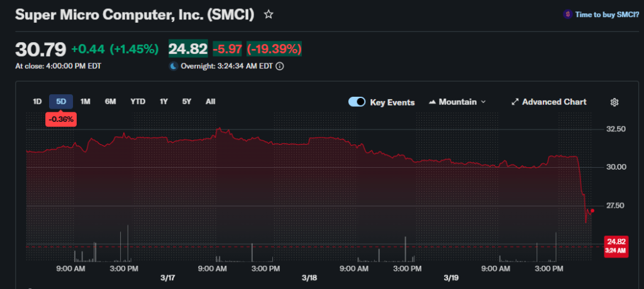
Task: Select the 1Y time range
Action: pos(164,101)
